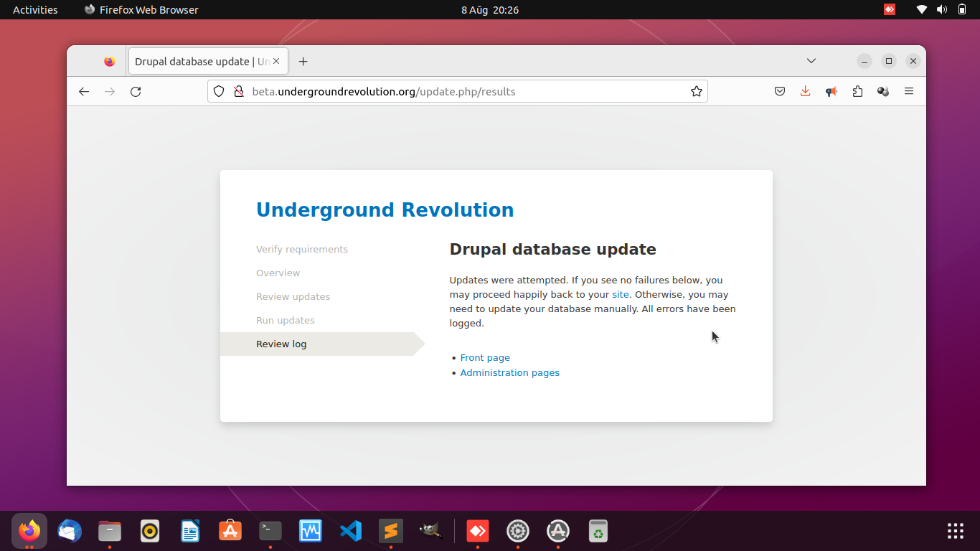The image size is (980, 551).
Task: Click the battery status indicator
Action: (x=962, y=10)
